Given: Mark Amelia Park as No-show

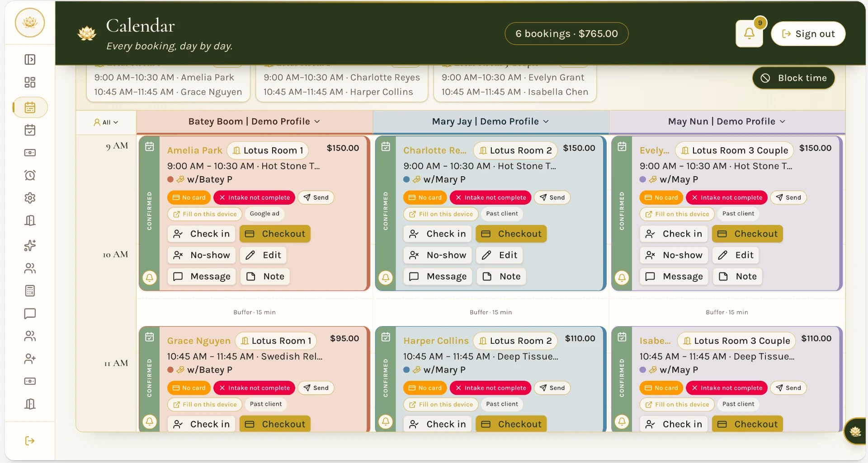Looking at the screenshot, I should [x=202, y=255].
